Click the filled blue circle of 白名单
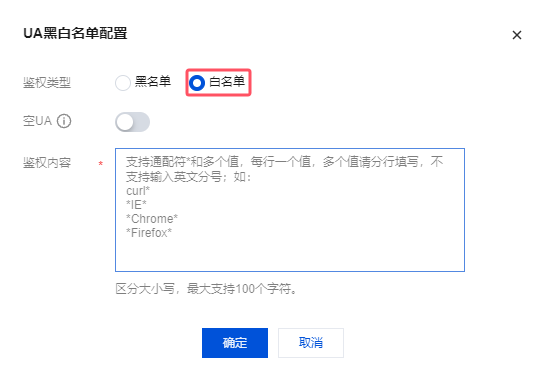This screenshot has width=544, height=378. coord(197,83)
